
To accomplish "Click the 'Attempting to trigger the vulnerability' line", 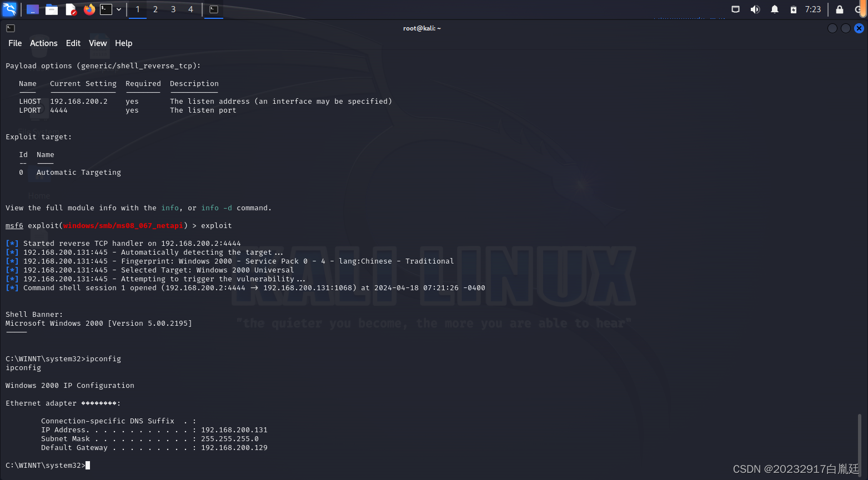I will coord(155,279).
